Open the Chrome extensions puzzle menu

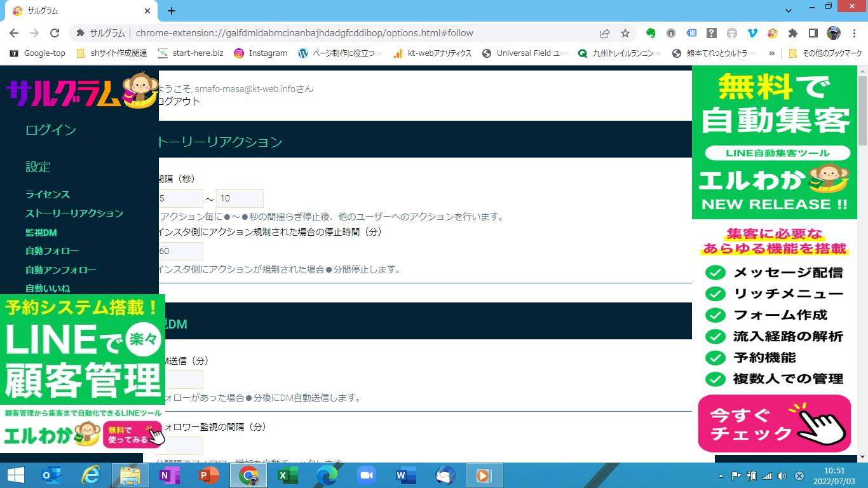tap(793, 33)
